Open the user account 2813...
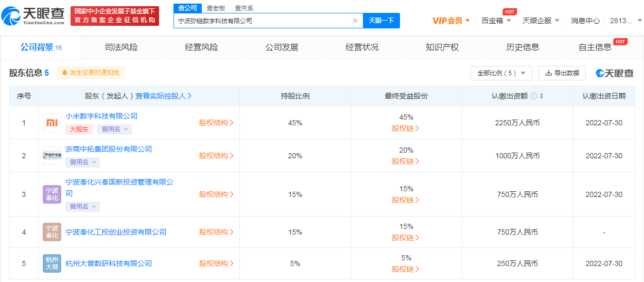The image size is (644, 282). 625,21
